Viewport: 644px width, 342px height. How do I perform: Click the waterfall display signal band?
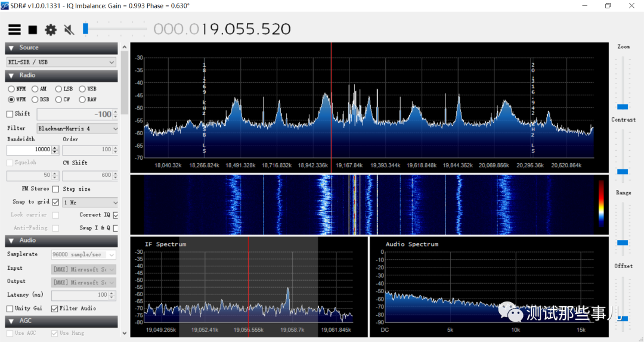(369, 204)
